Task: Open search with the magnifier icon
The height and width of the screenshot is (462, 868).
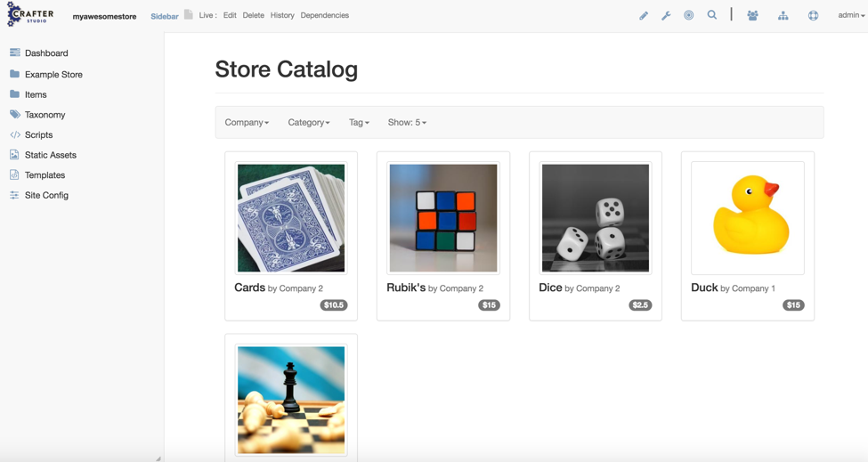Action: (x=712, y=15)
